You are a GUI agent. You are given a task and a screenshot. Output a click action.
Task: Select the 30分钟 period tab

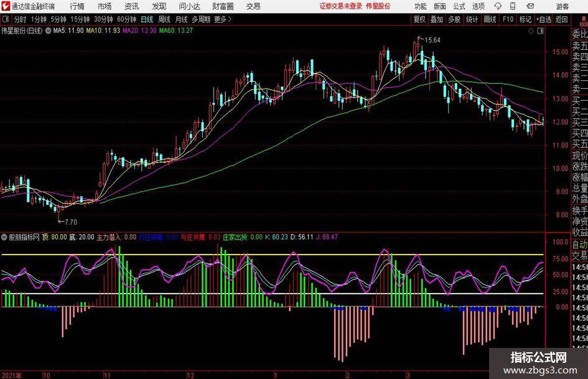point(103,19)
